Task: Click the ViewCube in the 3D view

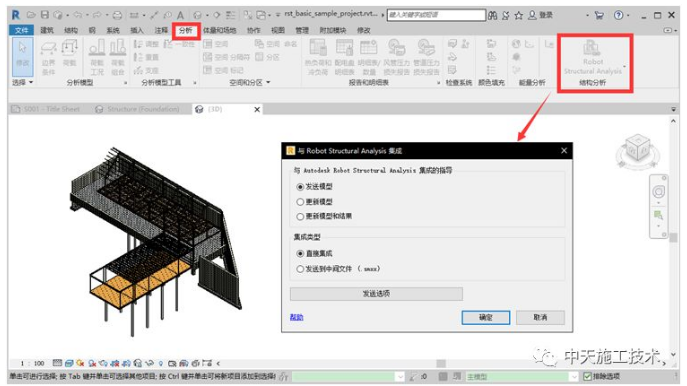Action: pyautogui.click(x=637, y=149)
